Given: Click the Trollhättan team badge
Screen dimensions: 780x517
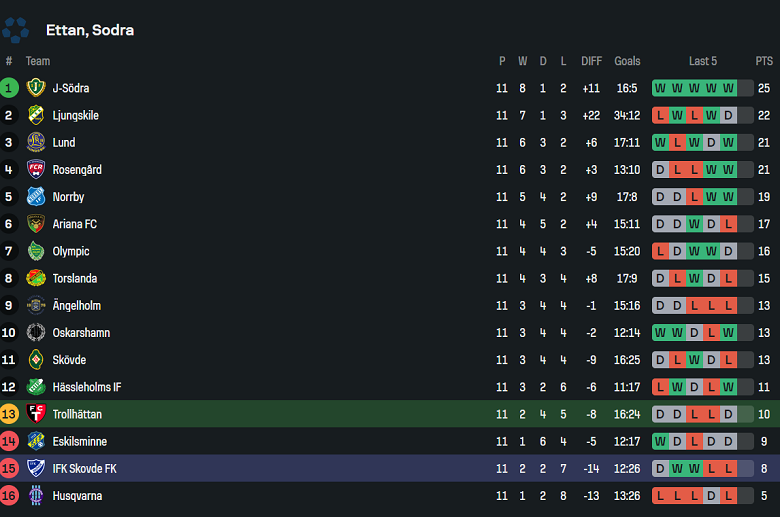Looking at the screenshot, I should pyautogui.click(x=36, y=414).
